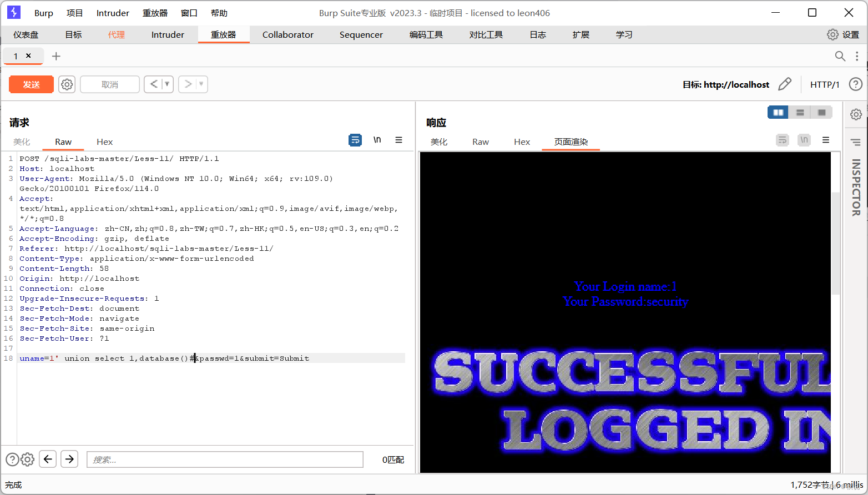The height and width of the screenshot is (495, 868).
Task: Search in Repeater tabs magnifier icon
Action: [840, 56]
